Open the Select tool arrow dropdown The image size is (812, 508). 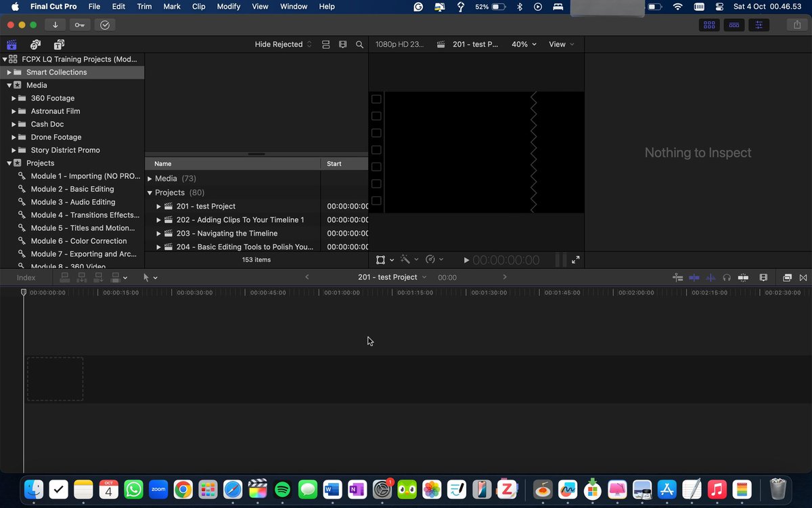(150, 277)
